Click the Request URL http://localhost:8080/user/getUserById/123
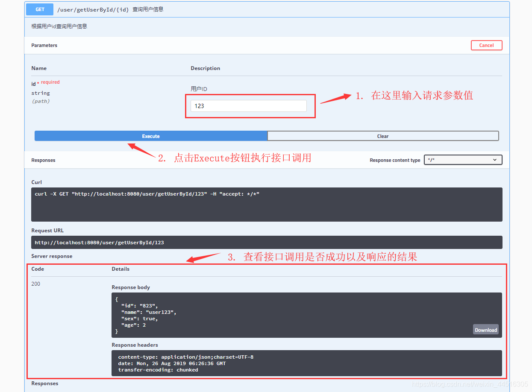Screen dimensions: 532x392 click(x=99, y=243)
